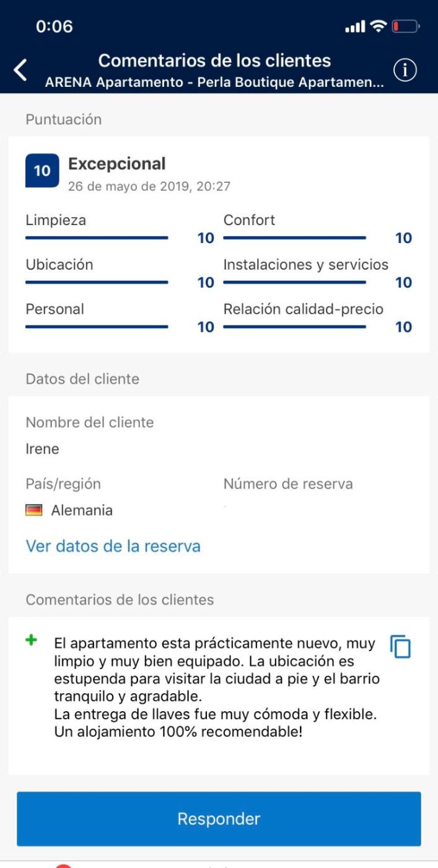The image size is (438, 868).
Task: Tap the review comment text
Action: coord(217,688)
